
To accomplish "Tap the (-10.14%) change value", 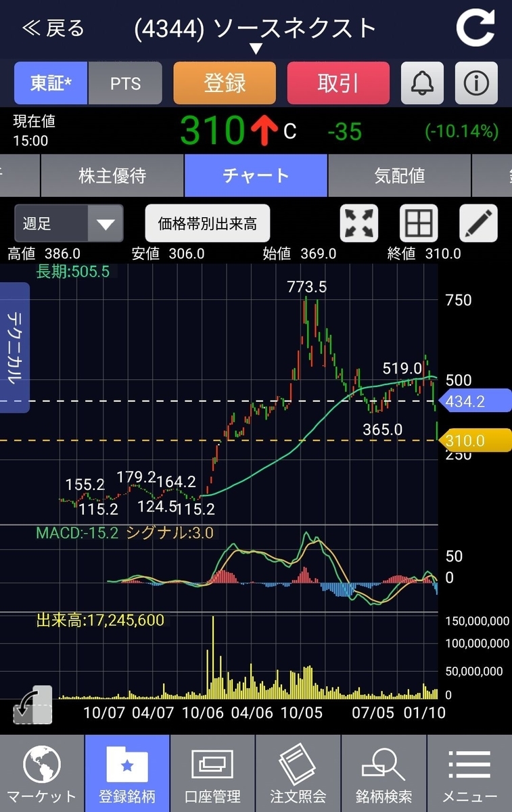I will 462,131.
